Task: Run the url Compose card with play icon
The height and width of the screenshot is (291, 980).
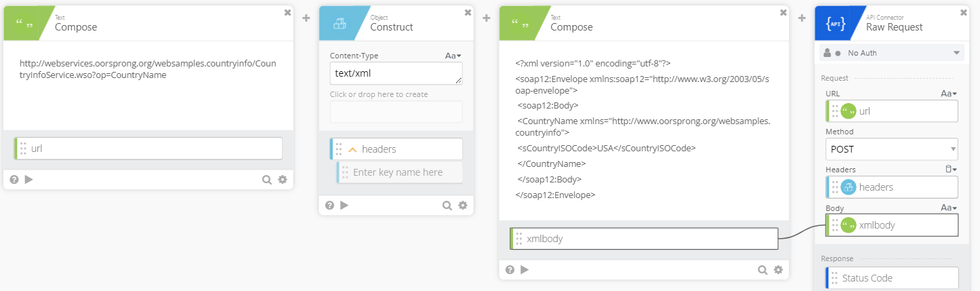Action: click(x=28, y=180)
